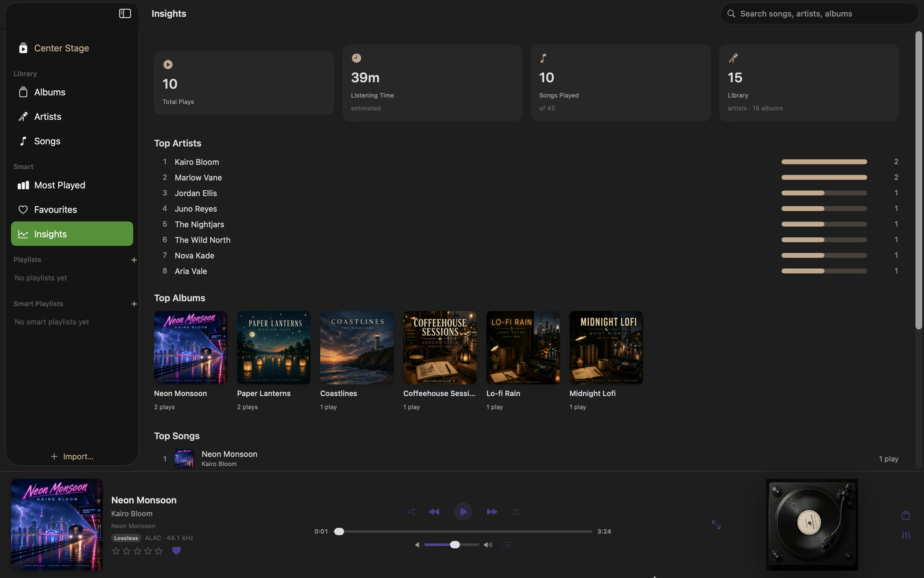Click the playback progress slider
The width and height of the screenshot is (924, 578).
(463, 532)
